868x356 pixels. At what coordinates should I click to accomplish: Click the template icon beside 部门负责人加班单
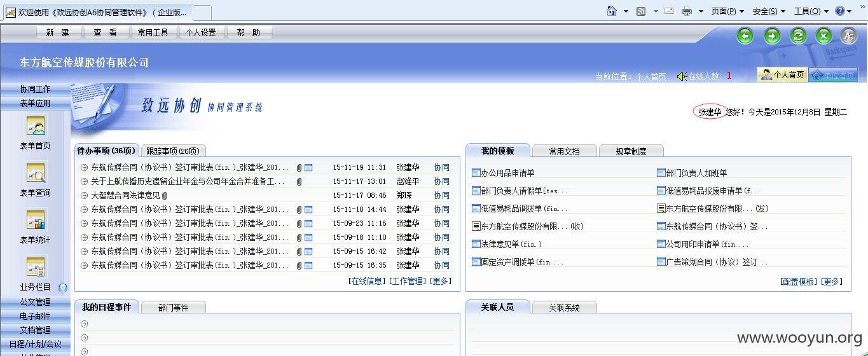coord(661,173)
